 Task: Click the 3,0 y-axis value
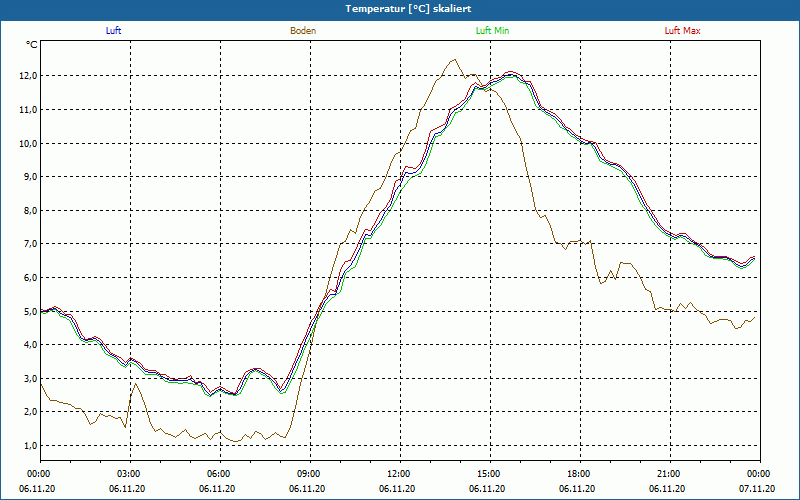(30, 378)
